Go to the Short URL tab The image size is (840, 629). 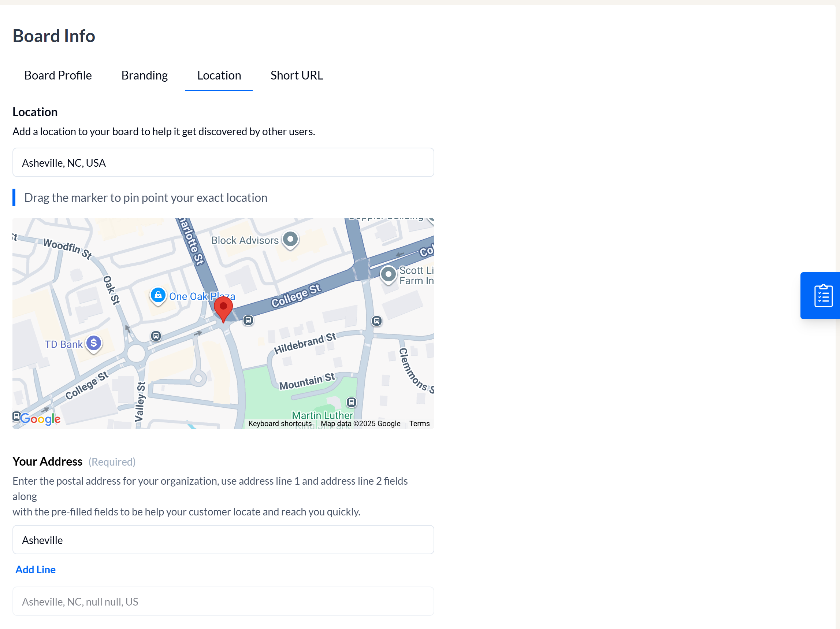(296, 75)
